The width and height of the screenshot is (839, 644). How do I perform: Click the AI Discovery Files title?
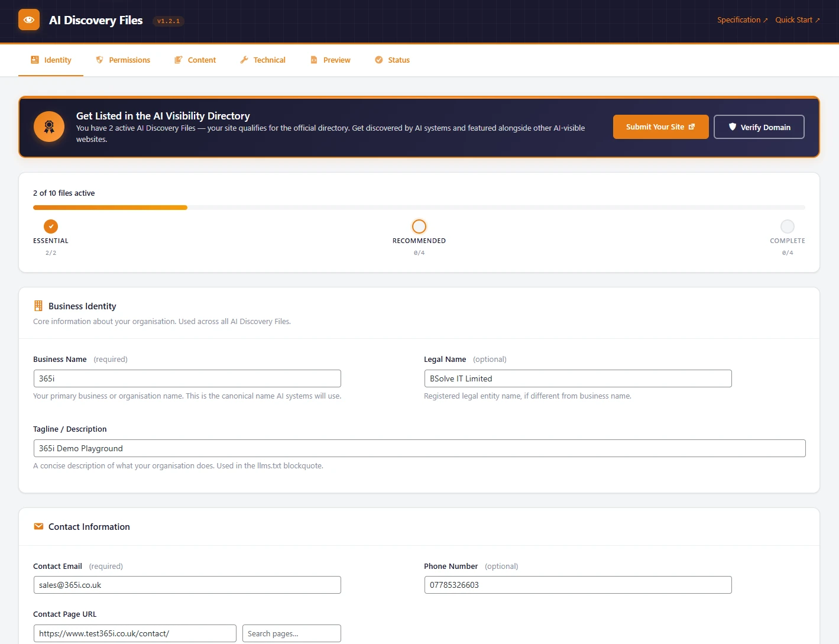96,20
